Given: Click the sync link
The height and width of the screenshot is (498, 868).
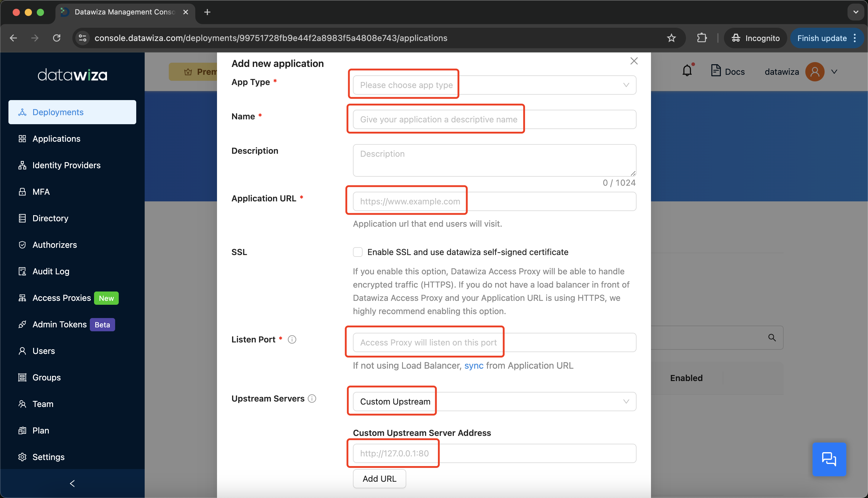Looking at the screenshot, I should point(474,365).
